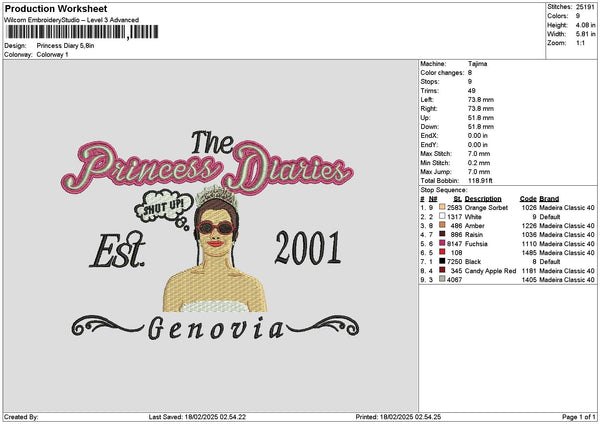Click the Black color swatch
This screenshot has width=600, height=424.
pos(442,261)
